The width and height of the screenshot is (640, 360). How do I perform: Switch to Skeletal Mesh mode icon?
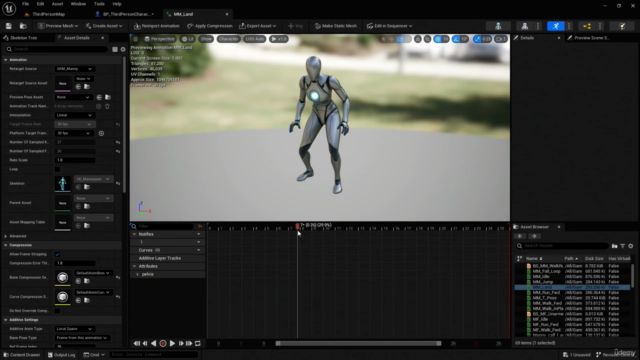(x=524, y=26)
